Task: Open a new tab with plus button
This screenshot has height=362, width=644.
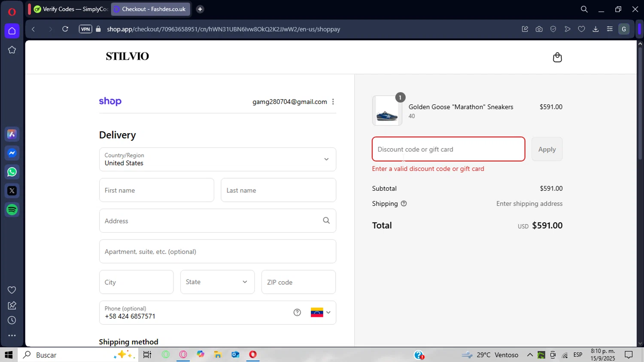Action: point(200,9)
